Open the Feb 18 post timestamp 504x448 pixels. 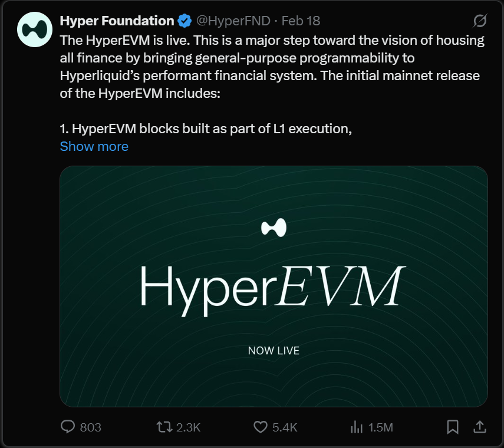301,21
